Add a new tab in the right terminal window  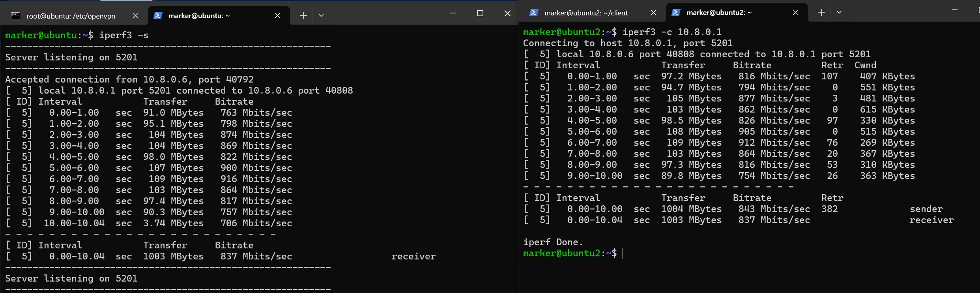pos(821,13)
